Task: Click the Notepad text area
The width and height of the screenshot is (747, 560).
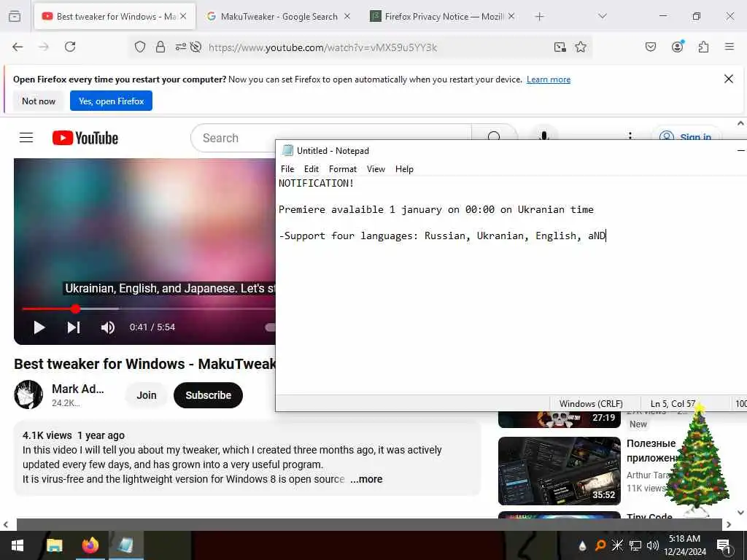Action: 511,285
